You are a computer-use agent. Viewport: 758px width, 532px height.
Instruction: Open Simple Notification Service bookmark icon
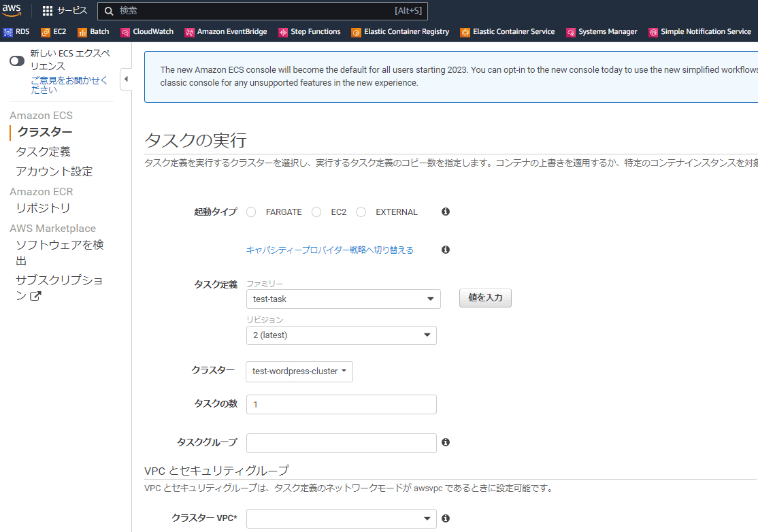653,32
